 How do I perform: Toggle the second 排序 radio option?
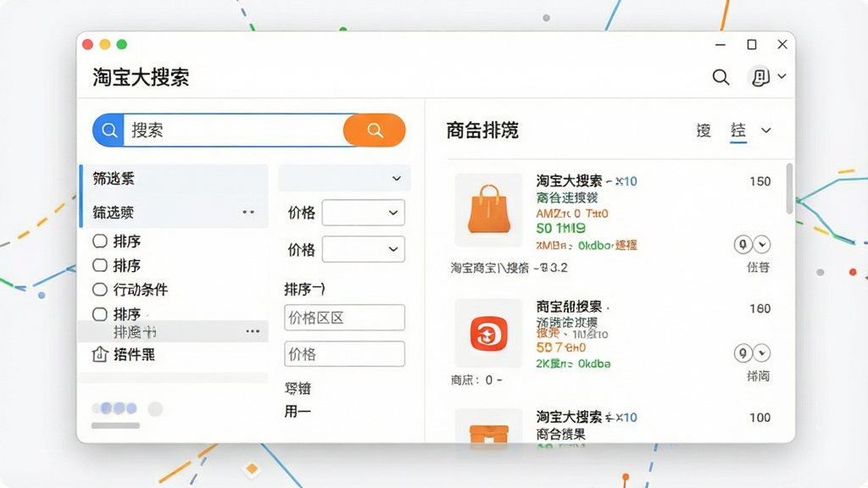point(100,265)
